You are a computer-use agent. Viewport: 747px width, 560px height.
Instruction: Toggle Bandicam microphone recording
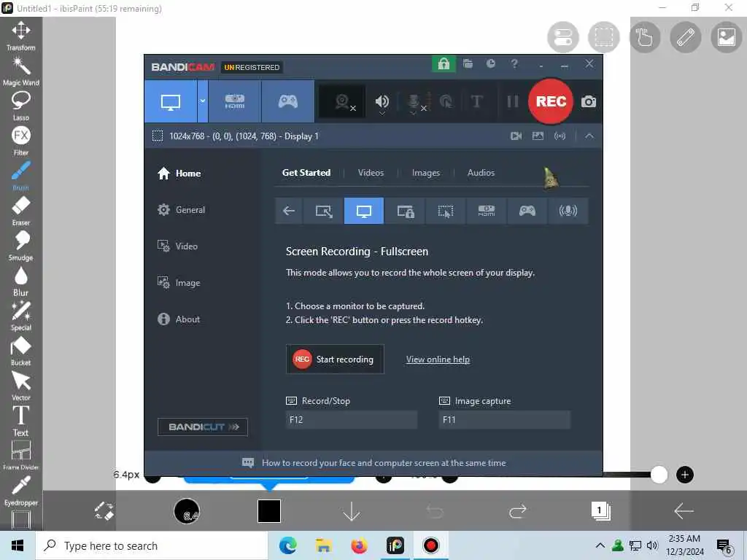coord(415,102)
